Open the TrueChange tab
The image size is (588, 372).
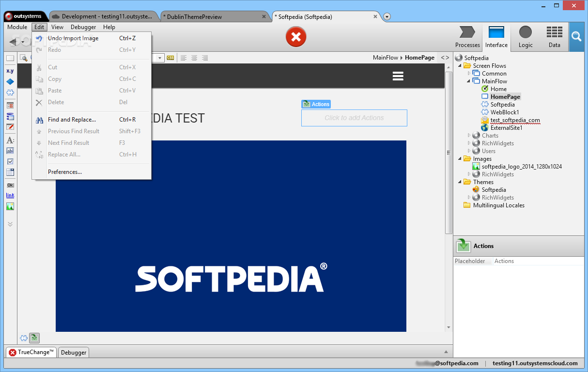[x=31, y=352]
